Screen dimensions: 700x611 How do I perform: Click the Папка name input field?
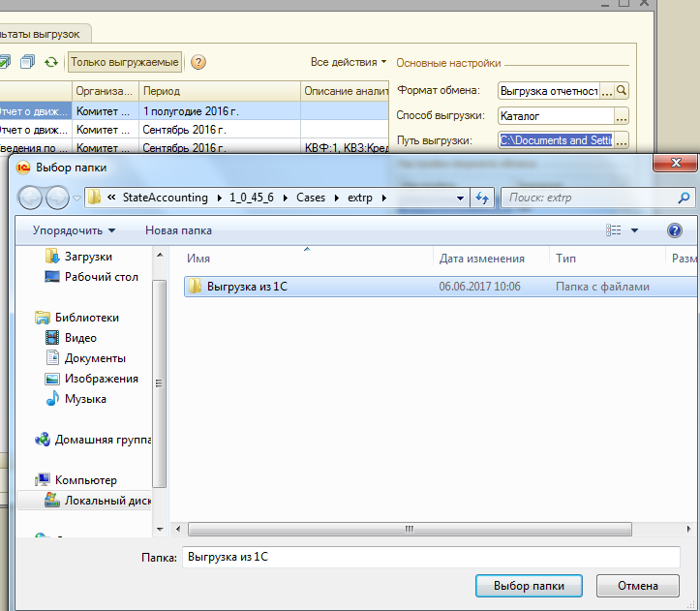point(431,557)
